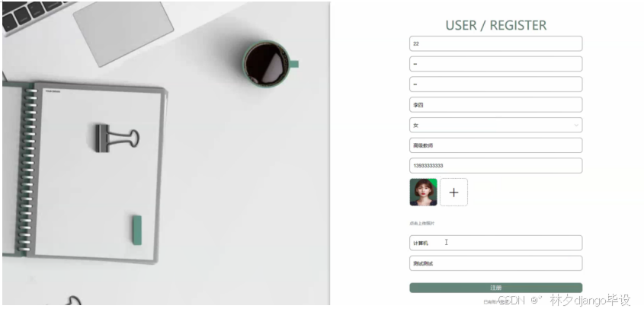The height and width of the screenshot is (312, 644).
Task: Submit the form with the 注册 button
Action: [495, 288]
